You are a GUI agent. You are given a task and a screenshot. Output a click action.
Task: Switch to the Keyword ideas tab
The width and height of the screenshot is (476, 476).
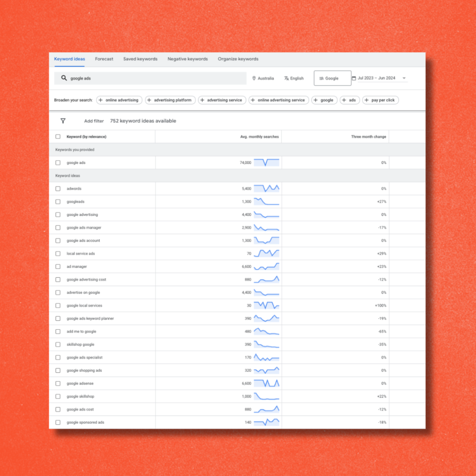[69, 59]
